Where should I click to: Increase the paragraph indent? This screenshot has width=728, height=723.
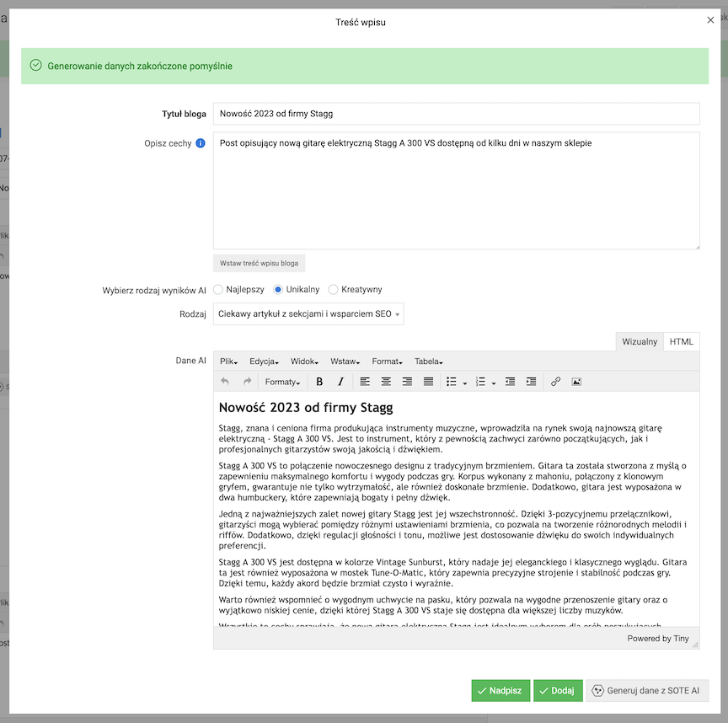(531, 382)
